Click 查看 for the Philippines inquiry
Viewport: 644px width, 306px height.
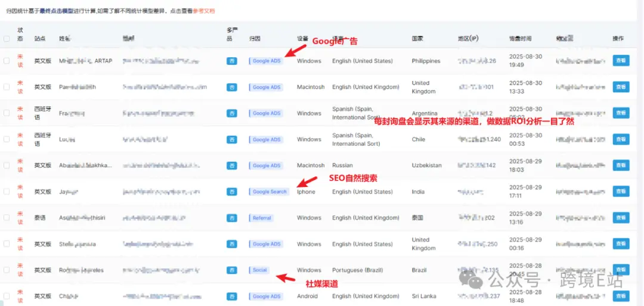pyautogui.click(x=621, y=61)
